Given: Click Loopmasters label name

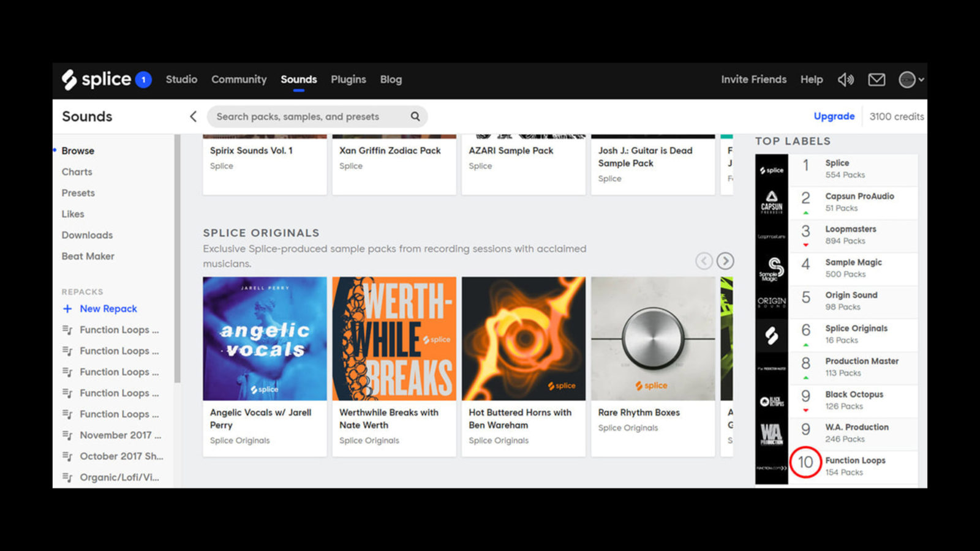Looking at the screenshot, I should [851, 229].
